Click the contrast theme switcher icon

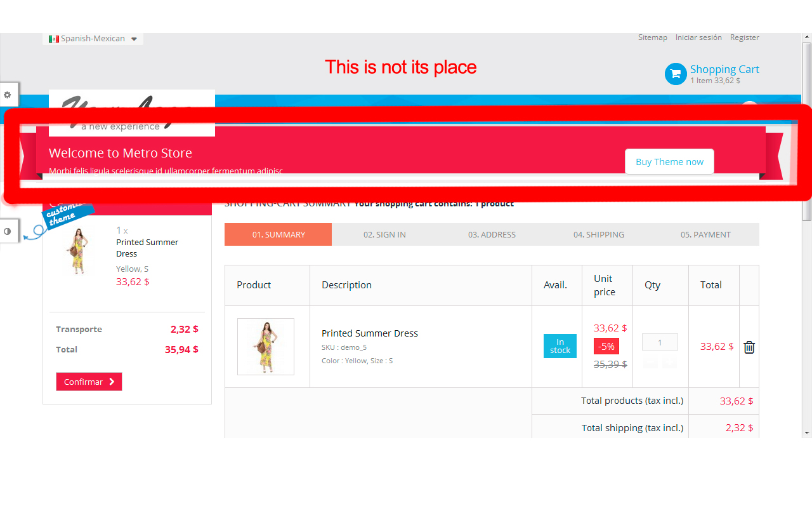[x=8, y=231]
